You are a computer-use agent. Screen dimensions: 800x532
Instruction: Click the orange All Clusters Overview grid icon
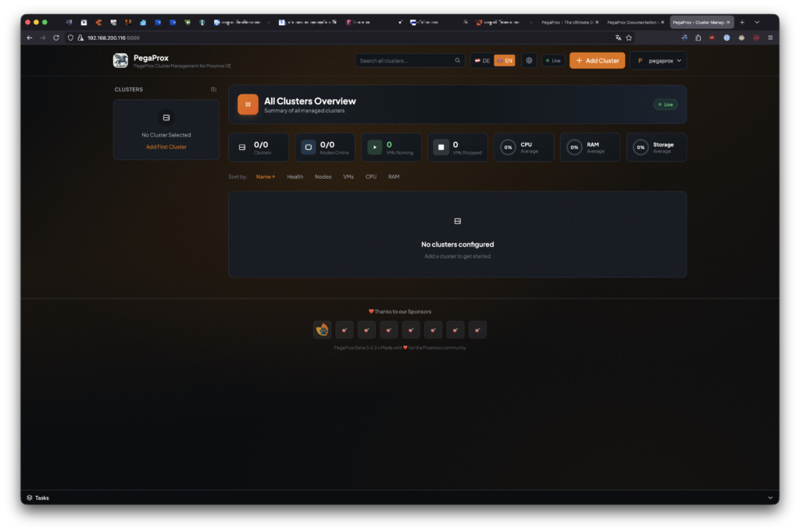(x=248, y=105)
